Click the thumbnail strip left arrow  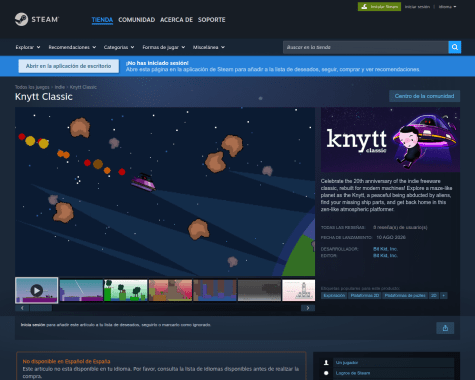click(22, 308)
